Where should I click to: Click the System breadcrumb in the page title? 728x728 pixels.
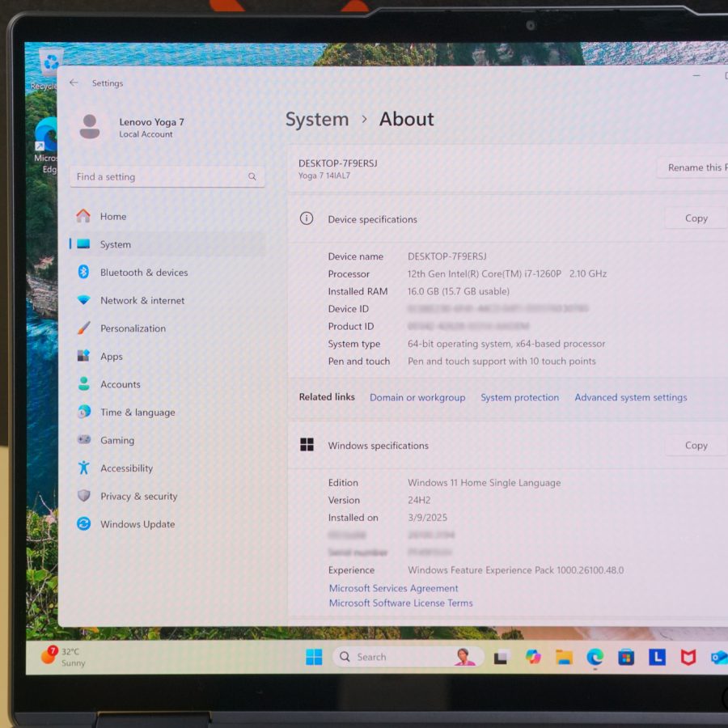pyautogui.click(x=317, y=120)
